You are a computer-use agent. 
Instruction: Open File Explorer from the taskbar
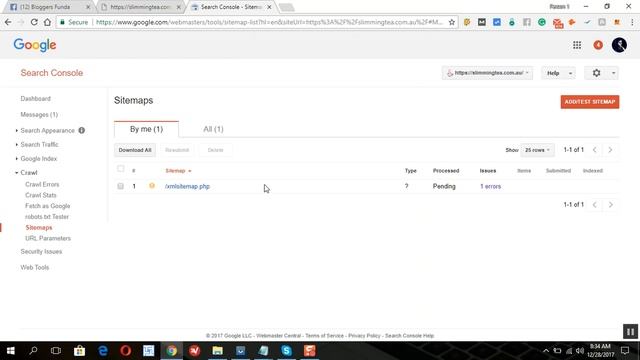click(x=218, y=351)
